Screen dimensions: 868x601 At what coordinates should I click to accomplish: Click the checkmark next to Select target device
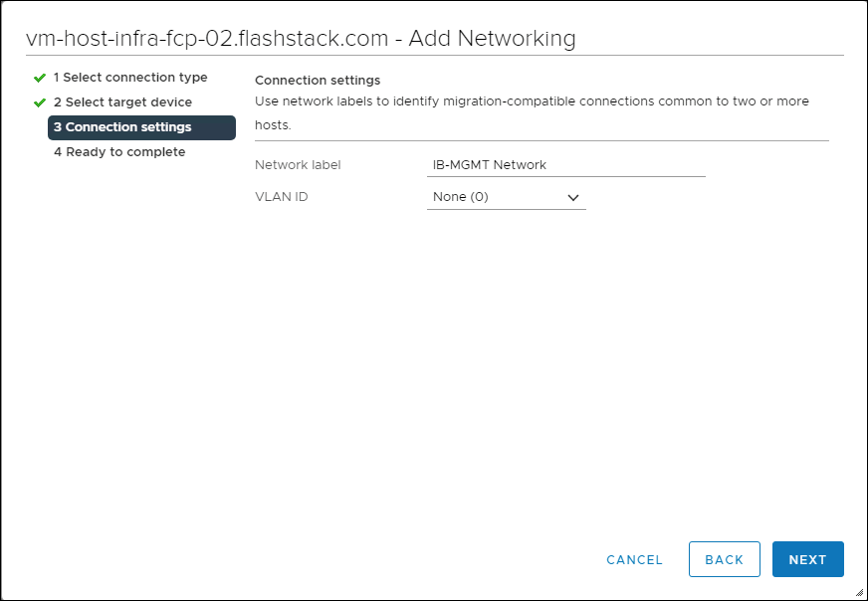tap(41, 101)
